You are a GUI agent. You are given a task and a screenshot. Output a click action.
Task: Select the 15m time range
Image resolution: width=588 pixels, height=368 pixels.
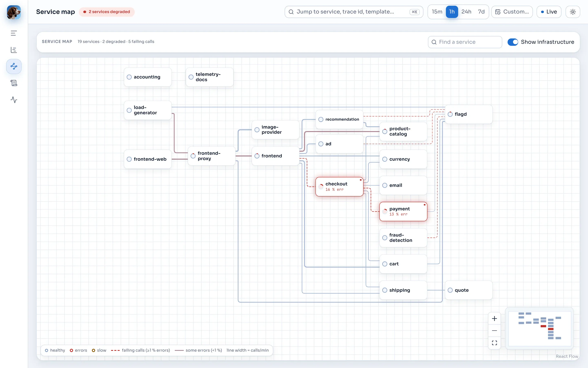click(x=437, y=12)
